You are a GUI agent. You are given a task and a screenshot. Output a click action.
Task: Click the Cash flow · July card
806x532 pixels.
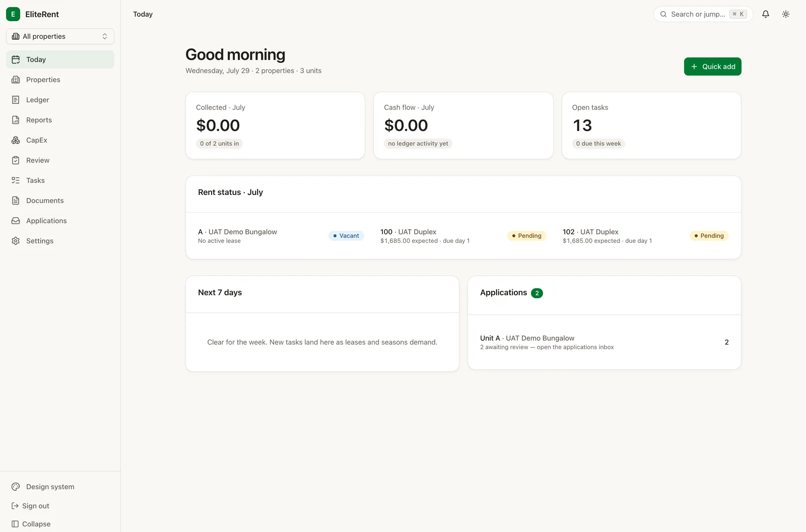pos(463,125)
